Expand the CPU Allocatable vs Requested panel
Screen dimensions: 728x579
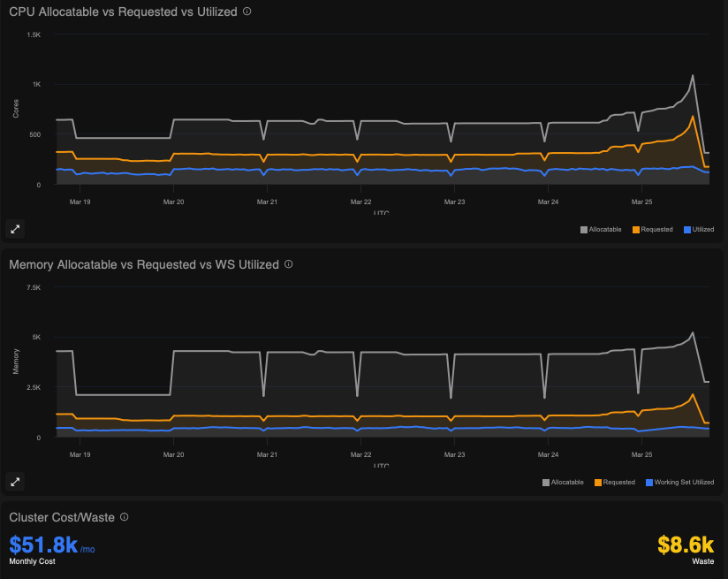tap(14, 229)
